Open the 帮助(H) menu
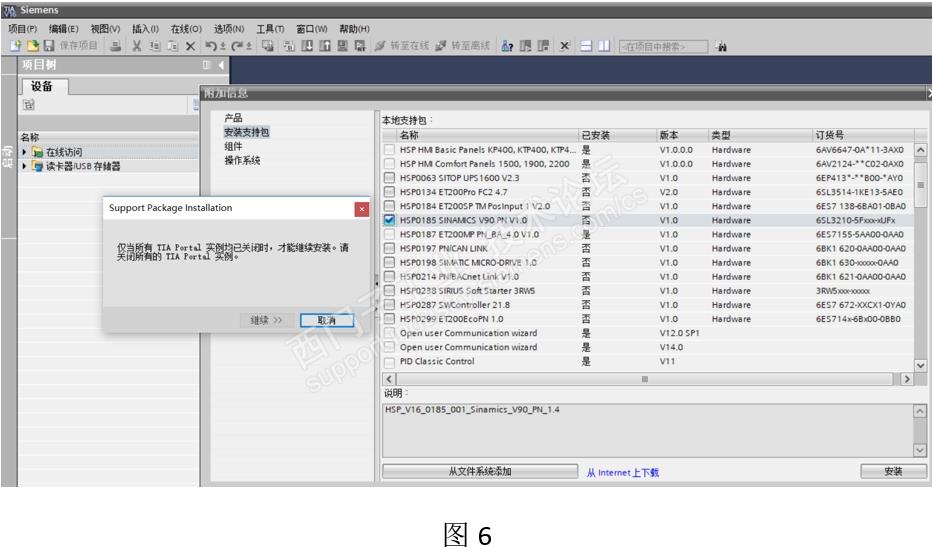Viewport: 933px width, 547px height. coord(355,29)
